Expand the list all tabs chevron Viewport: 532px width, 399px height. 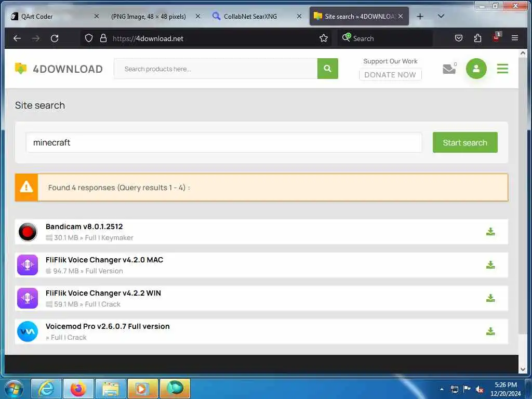pos(441,16)
